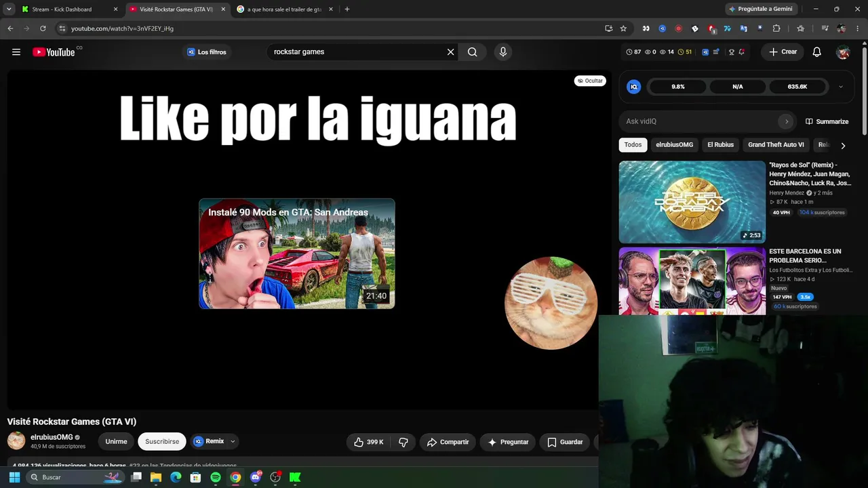Open the Chrome extensions puzzle icon
This screenshot has height=488, width=868.
point(776,28)
